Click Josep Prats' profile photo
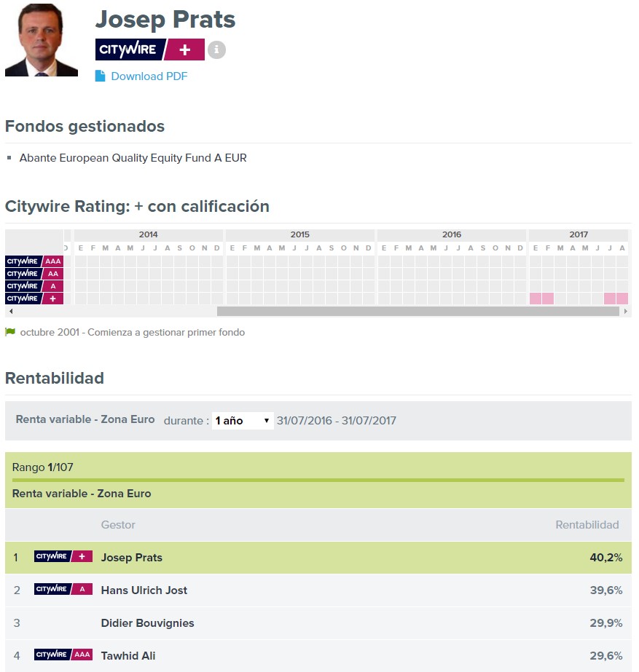The image size is (639, 672). click(x=42, y=40)
